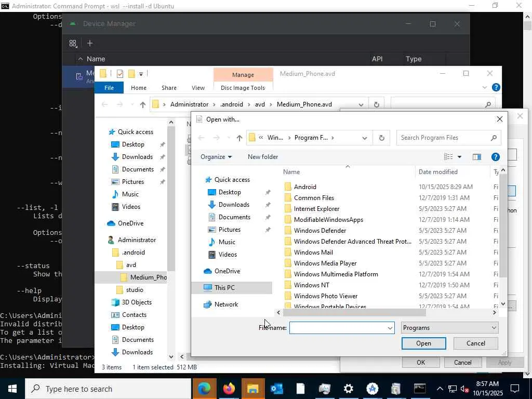Click the properties checkmark icon in Explorer quick access toolbar

pos(120,74)
